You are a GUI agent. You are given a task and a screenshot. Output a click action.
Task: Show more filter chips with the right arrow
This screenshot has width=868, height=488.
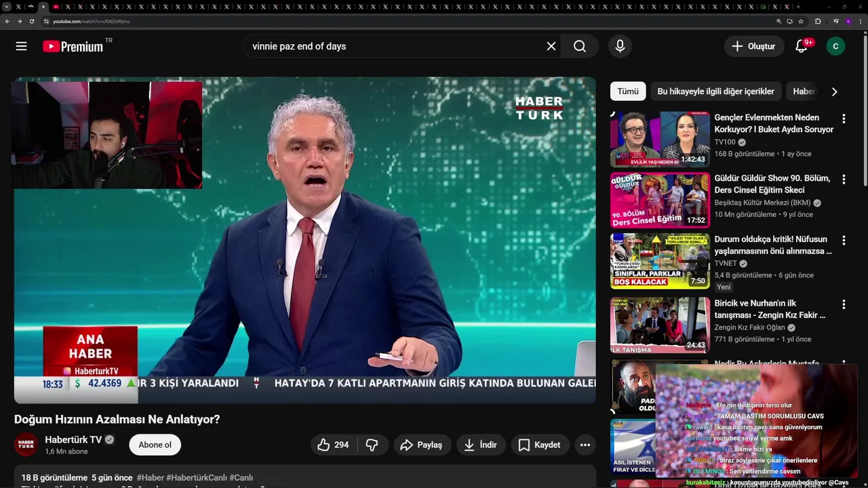coord(835,91)
